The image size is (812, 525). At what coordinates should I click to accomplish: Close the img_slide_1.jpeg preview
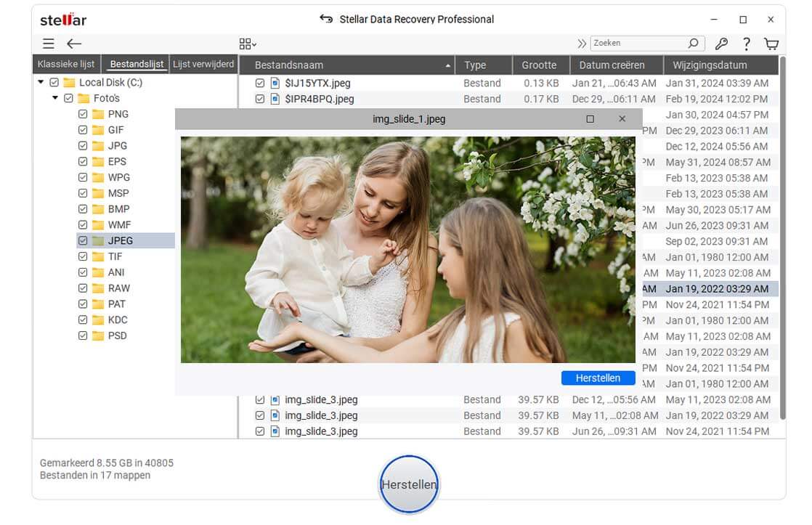point(622,119)
